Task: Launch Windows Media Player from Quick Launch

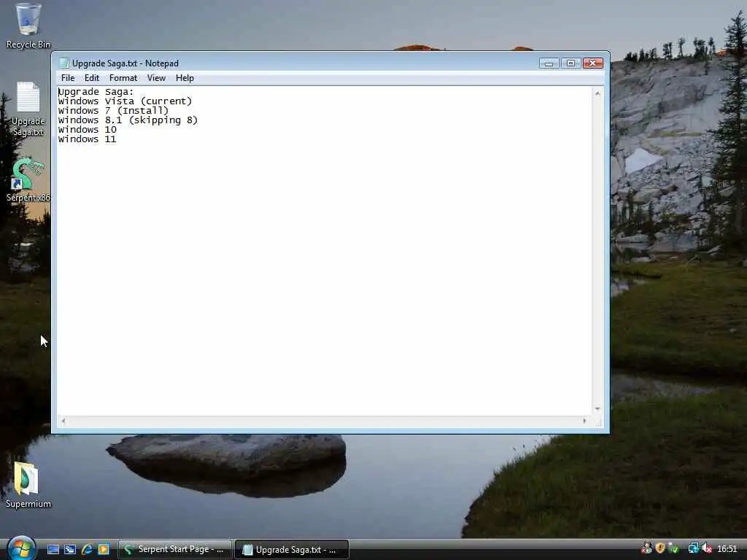Action: pos(104,550)
